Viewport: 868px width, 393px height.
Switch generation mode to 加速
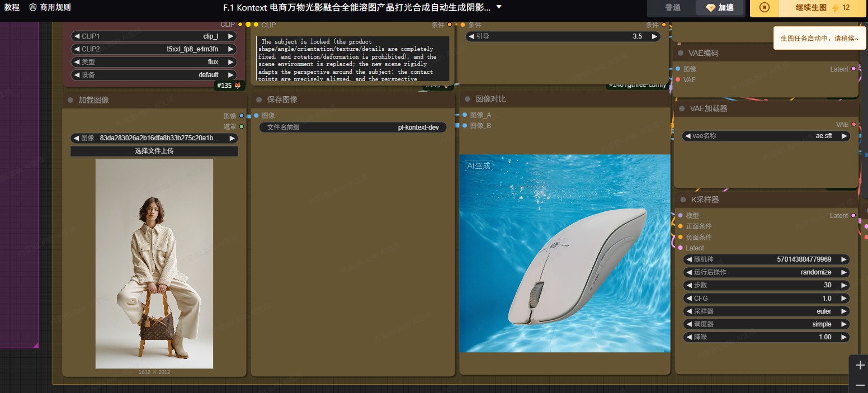click(720, 8)
